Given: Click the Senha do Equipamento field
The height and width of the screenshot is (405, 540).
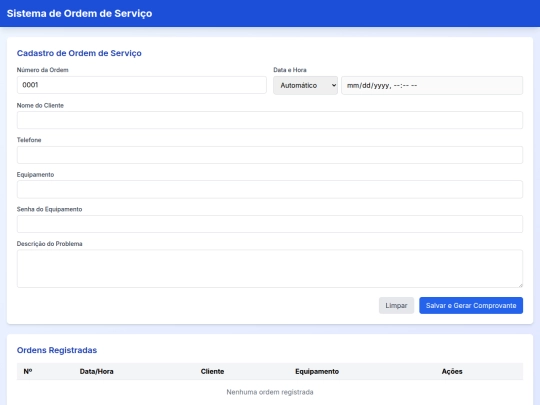Looking at the screenshot, I should 270,224.
